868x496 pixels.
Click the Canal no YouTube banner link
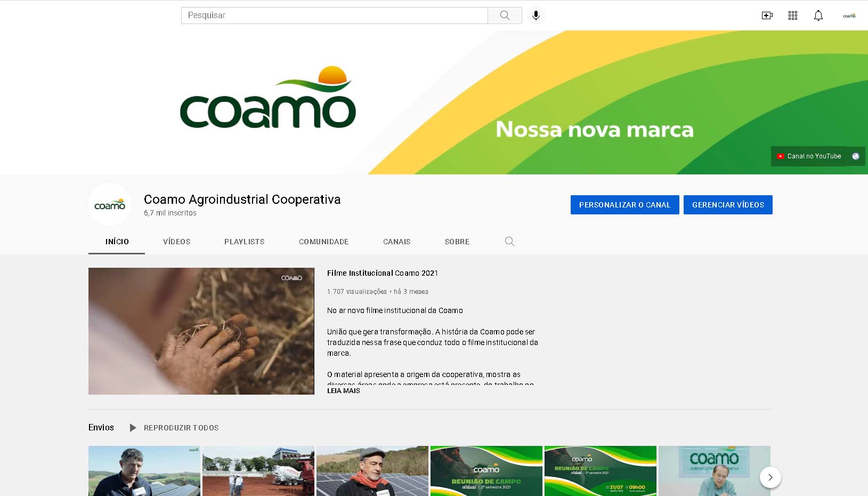coord(808,156)
